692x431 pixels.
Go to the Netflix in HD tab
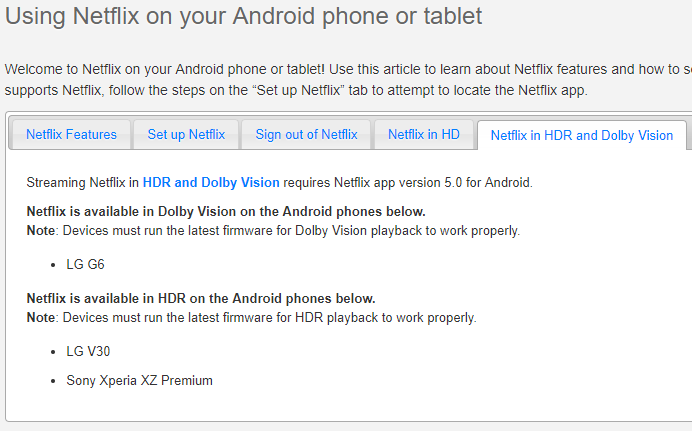click(x=424, y=134)
